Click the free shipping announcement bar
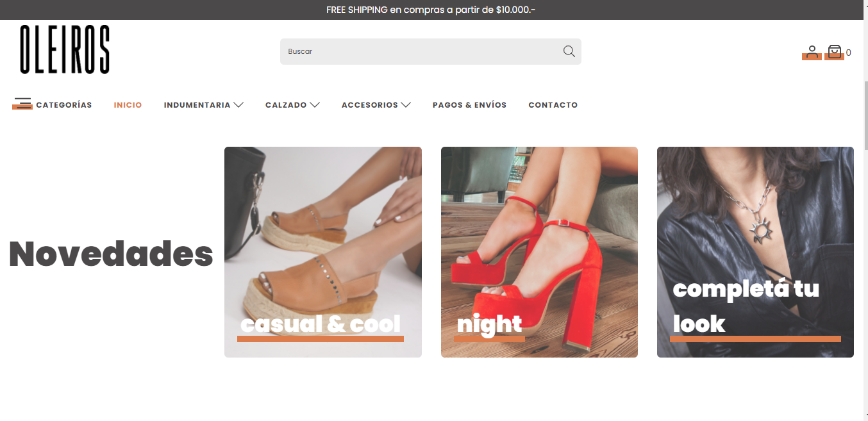Screen dimensions: 868x421 (x=431, y=10)
